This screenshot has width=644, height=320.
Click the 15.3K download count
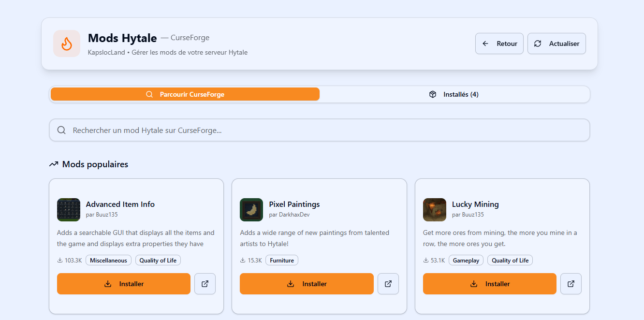pos(251,261)
